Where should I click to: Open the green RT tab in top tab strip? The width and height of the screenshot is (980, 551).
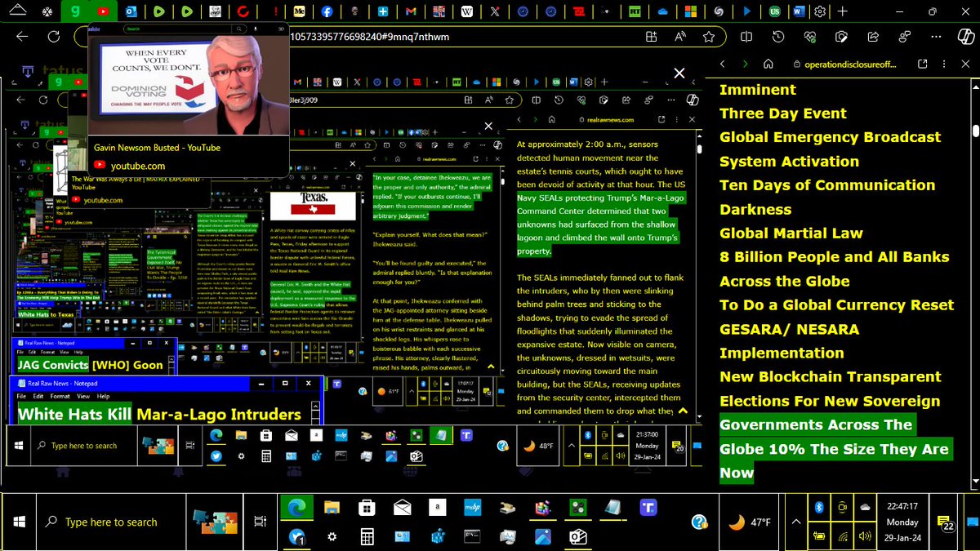(635, 11)
